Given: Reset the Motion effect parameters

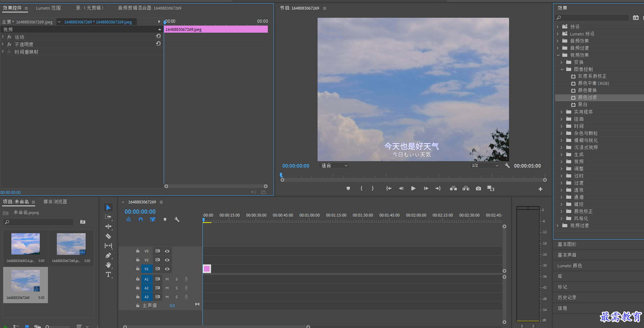Looking at the screenshot, I should click(x=158, y=36).
